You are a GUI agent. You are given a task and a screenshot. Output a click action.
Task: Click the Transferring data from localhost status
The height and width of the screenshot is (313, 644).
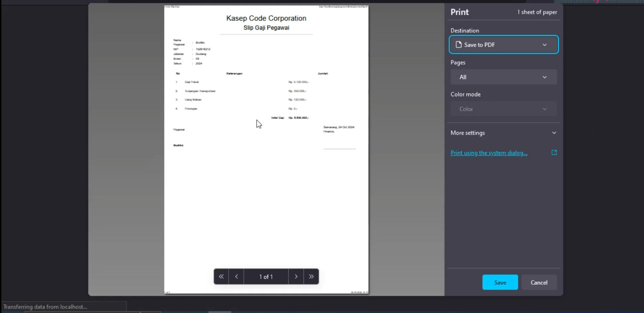[x=45, y=307]
